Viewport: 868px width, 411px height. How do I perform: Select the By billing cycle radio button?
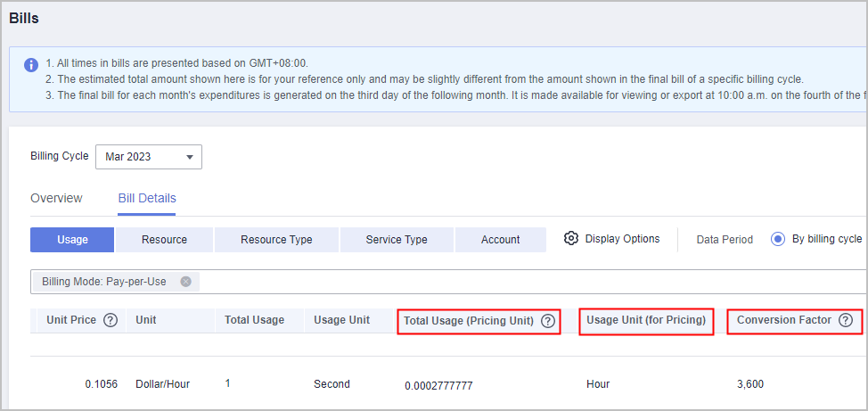pyautogui.click(x=778, y=239)
